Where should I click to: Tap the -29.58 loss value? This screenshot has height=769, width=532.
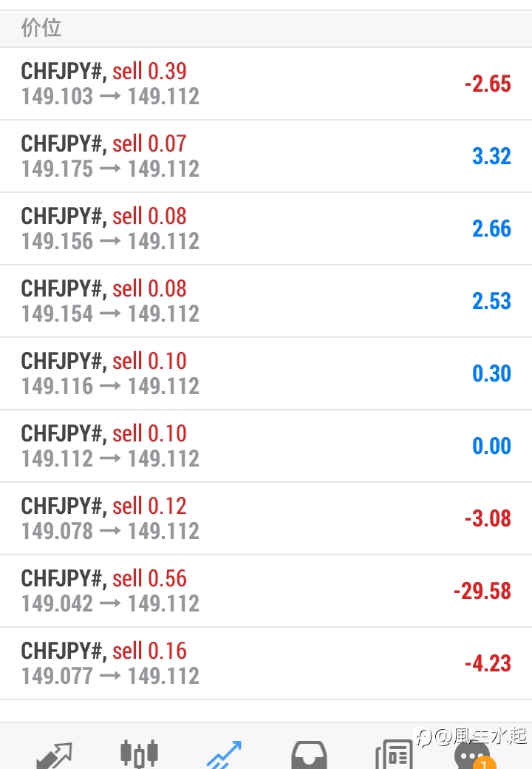(482, 591)
